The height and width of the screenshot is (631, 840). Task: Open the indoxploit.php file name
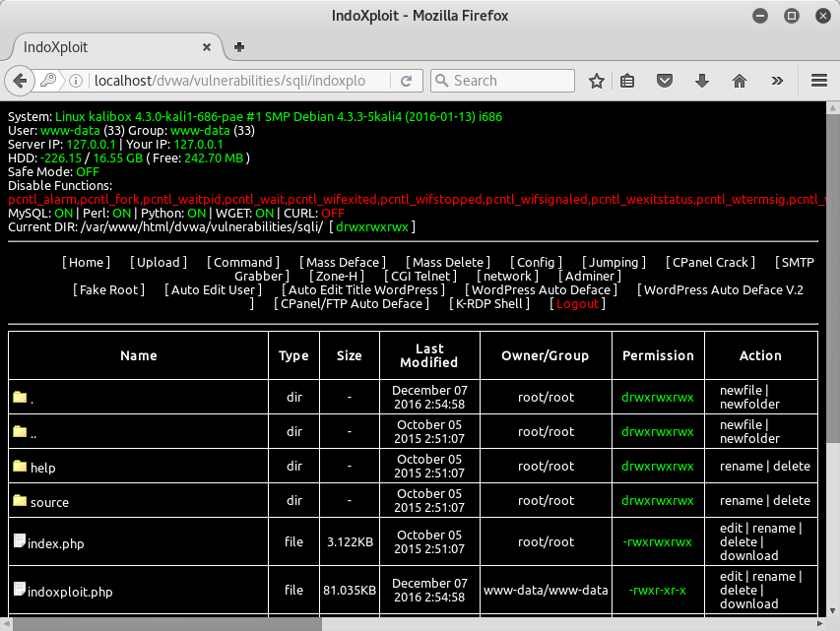[70, 593]
